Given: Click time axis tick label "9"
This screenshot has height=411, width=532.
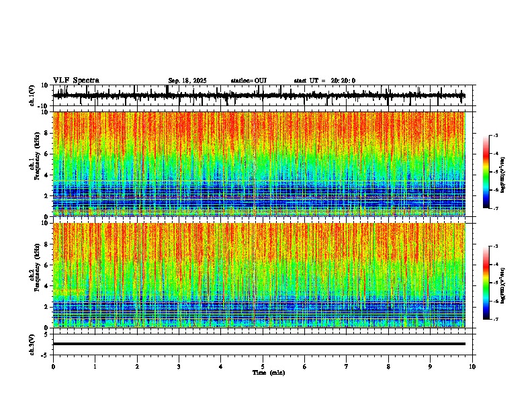Looking at the screenshot, I should 430,367.
